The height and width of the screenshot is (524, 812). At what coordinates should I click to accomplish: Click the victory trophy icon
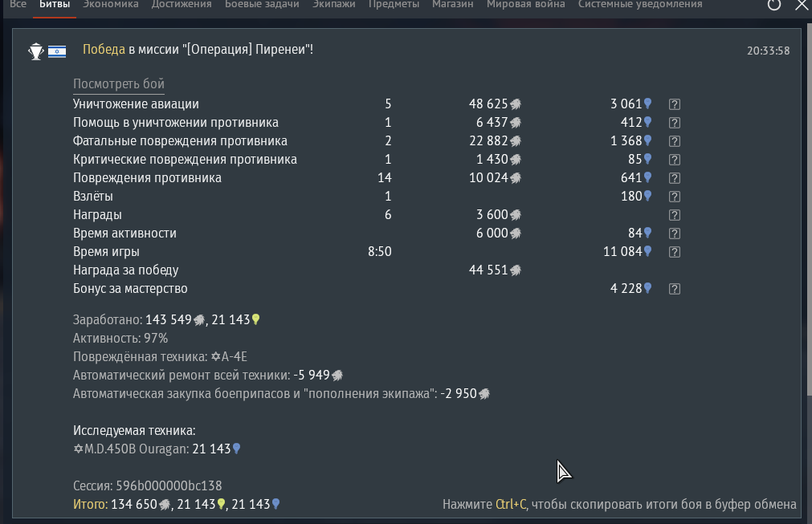(x=35, y=51)
